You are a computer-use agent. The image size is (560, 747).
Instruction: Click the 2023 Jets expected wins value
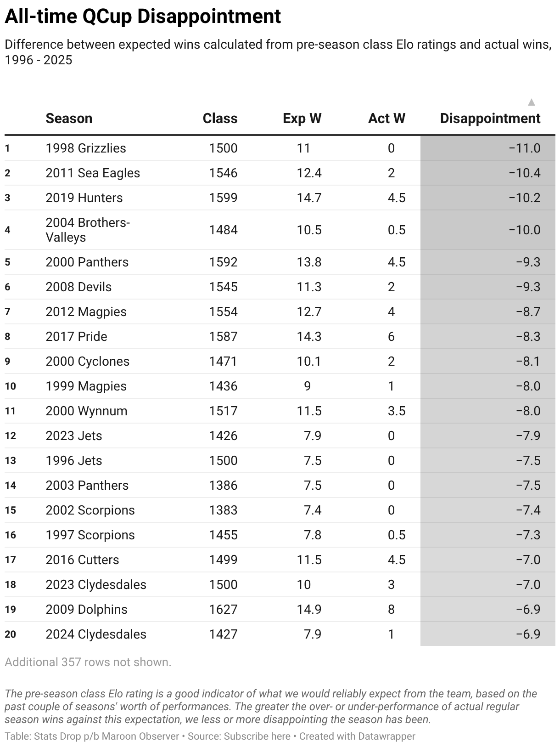pos(313,436)
